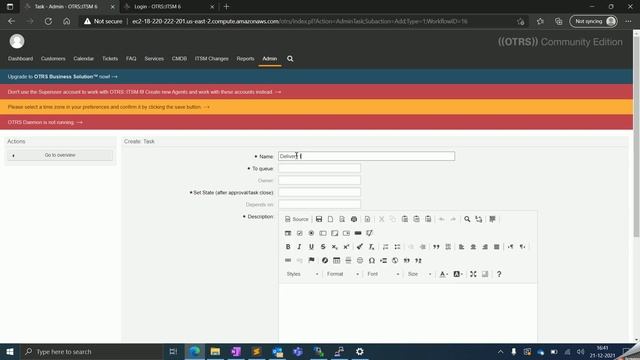
Task: Open the time zone preferences notice
Action: (x=109, y=107)
